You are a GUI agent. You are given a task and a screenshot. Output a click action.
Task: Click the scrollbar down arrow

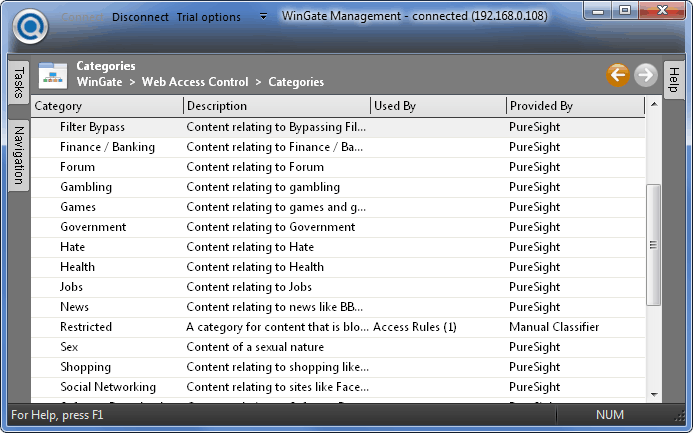(654, 395)
